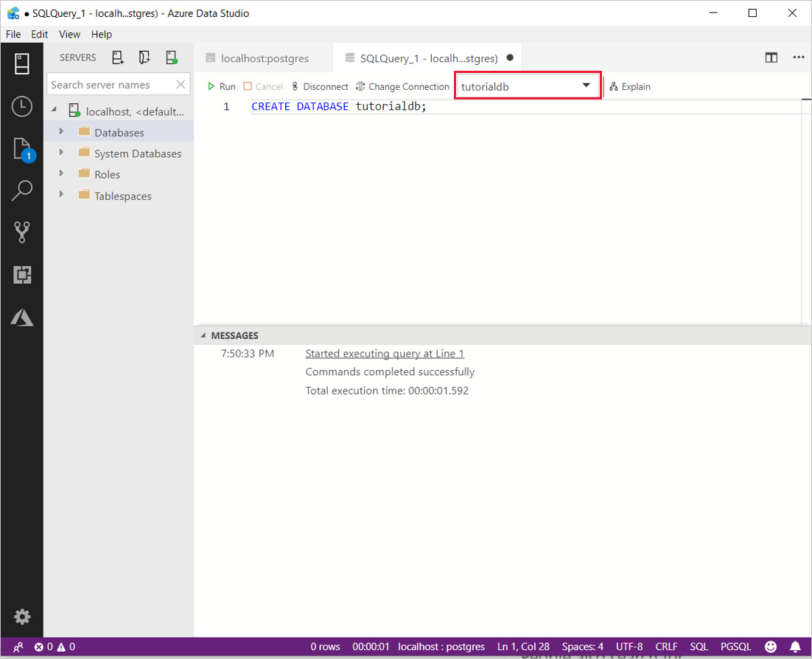Click the New Server Group icon

144,57
